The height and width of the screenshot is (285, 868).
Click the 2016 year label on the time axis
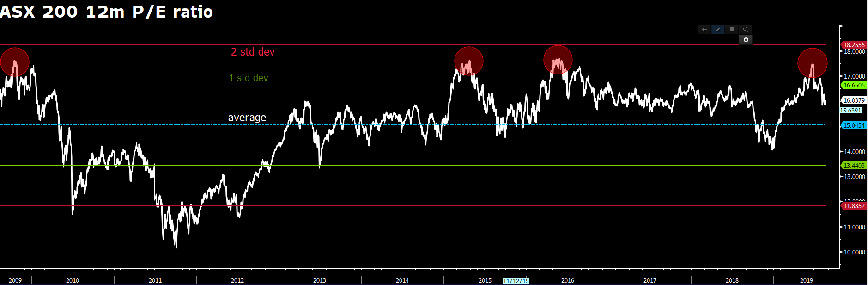pyautogui.click(x=568, y=280)
